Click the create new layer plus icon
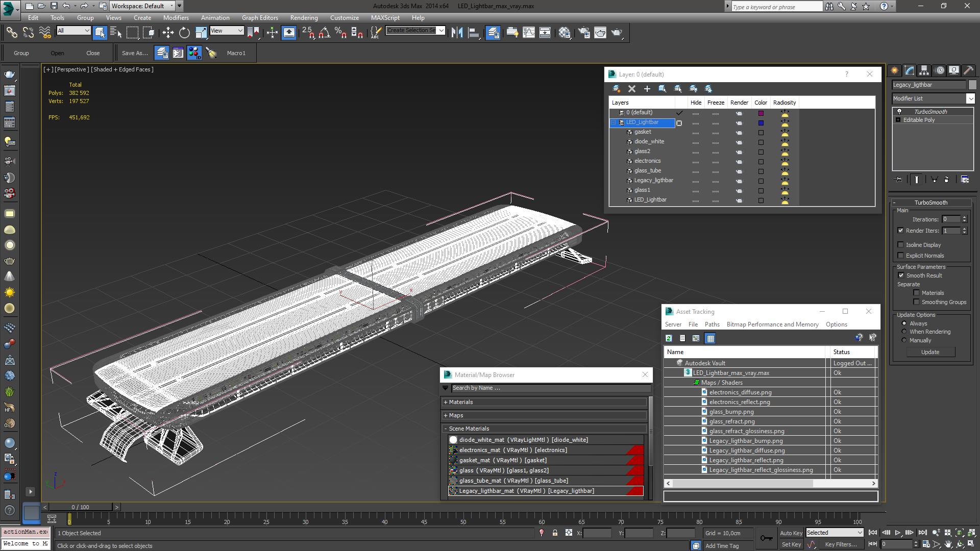The height and width of the screenshot is (551, 980). [x=647, y=89]
